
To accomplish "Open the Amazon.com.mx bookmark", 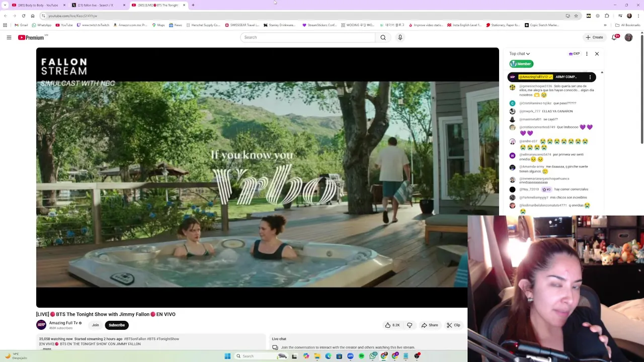I will pos(130,25).
